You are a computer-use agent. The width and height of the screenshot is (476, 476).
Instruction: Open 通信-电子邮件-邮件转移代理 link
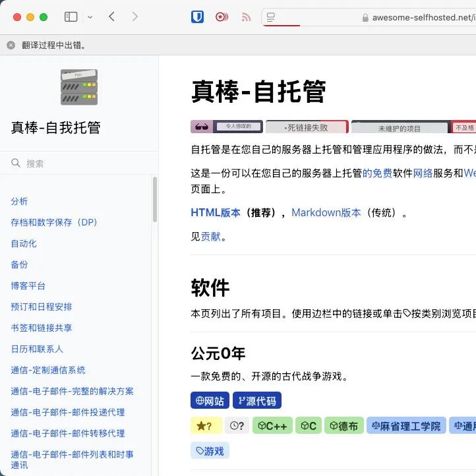(x=68, y=433)
